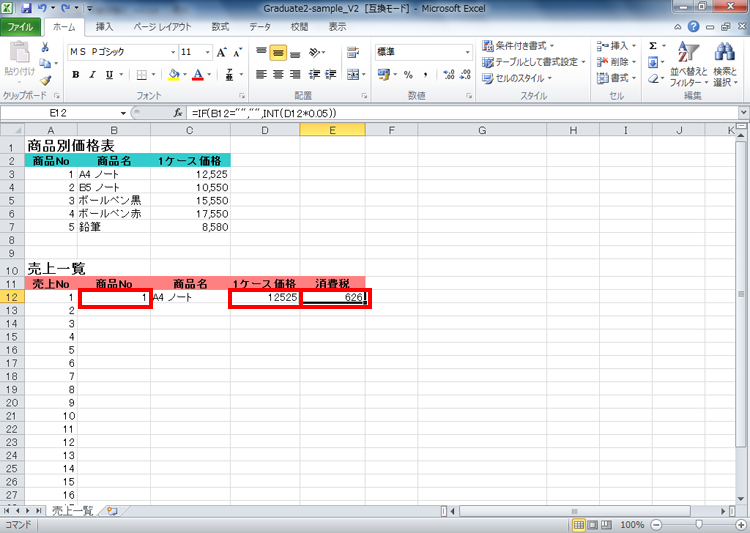Click the decrease indent icon

coord(314,75)
